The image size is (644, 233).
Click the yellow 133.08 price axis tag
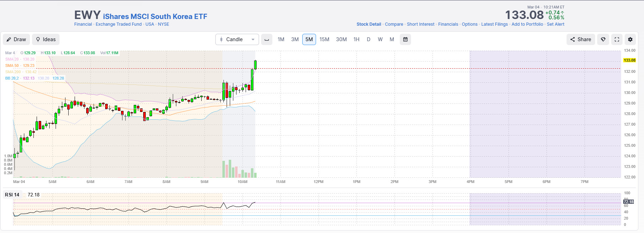click(x=630, y=61)
